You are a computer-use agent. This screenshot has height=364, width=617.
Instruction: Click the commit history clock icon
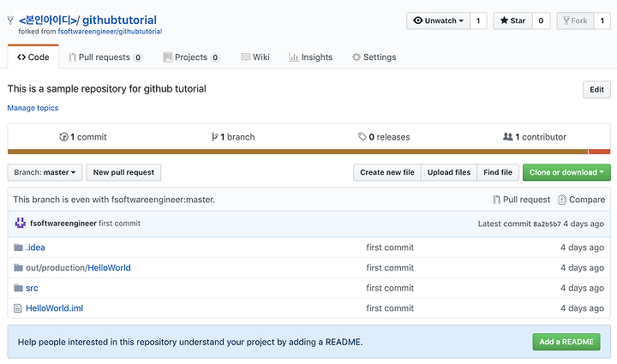[x=63, y=137]
